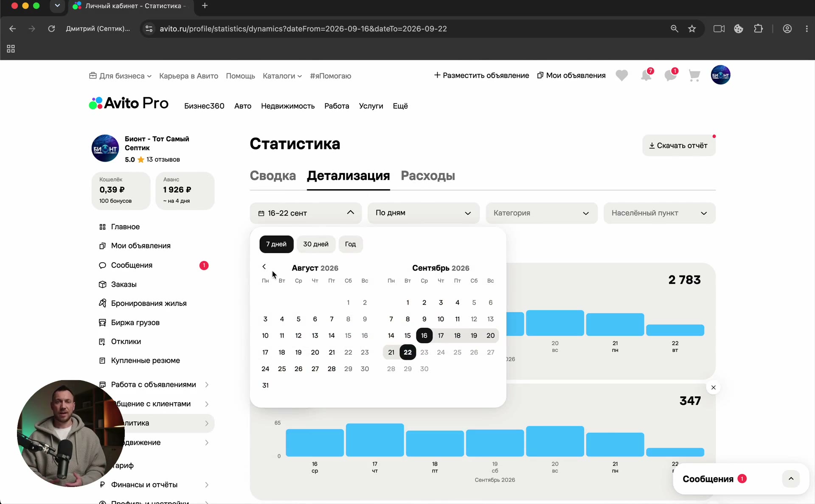Pick August 31 in the calendar
This screenshot has width=815, height=504.
point(265,385)
